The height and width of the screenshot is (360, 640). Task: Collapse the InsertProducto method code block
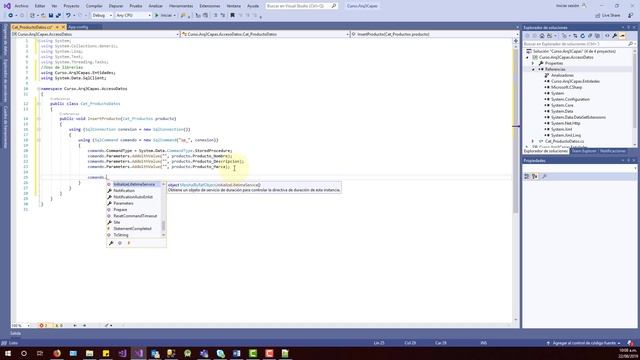(x=39, y=119)
